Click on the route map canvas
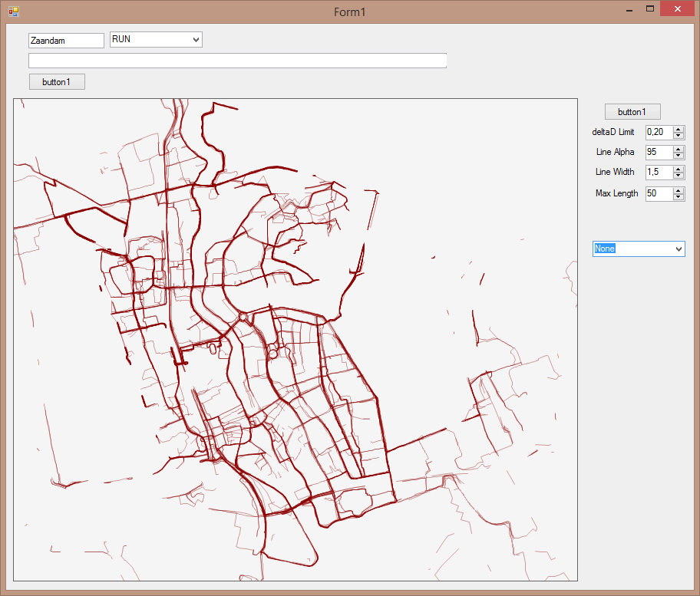Viewport: 700px width, 596px height. point(295,339)
